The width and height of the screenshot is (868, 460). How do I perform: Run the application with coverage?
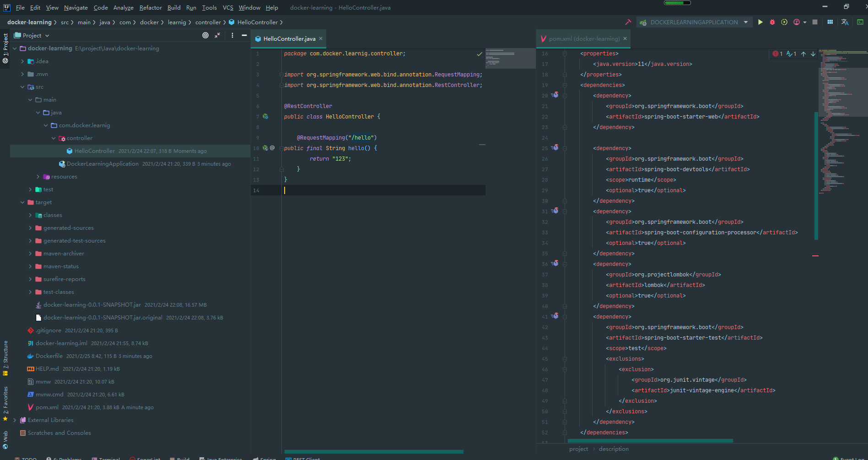784,22
